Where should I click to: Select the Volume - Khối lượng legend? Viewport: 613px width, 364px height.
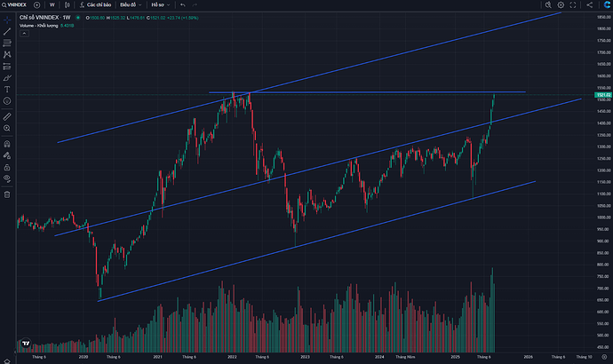pyautogui.click(x=39, y=26)
